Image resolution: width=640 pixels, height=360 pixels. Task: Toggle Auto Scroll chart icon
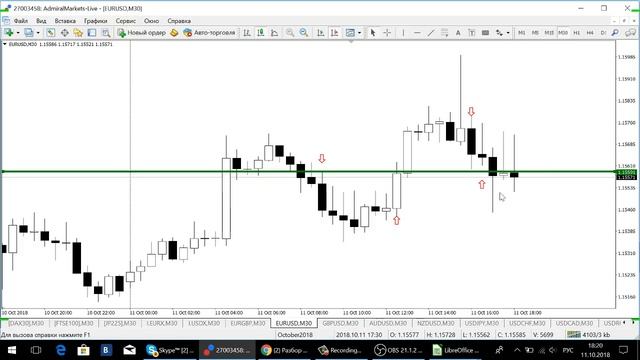coord(321,33)
